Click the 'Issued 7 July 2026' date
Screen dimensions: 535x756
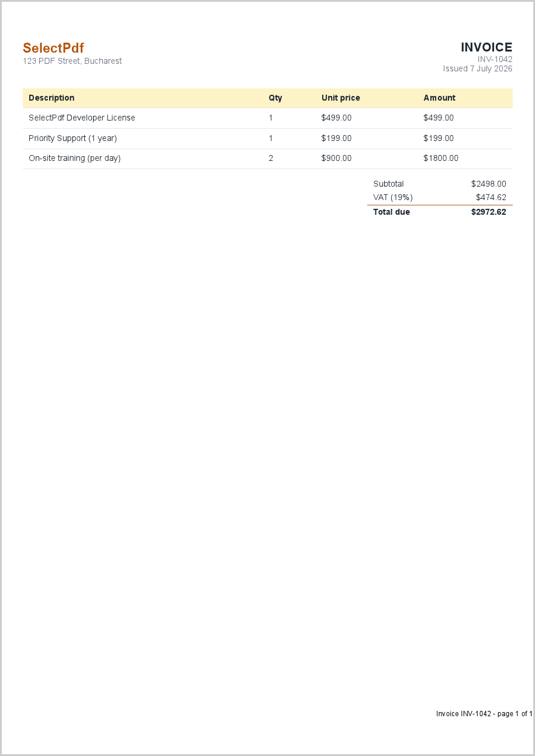pos(478,68)
